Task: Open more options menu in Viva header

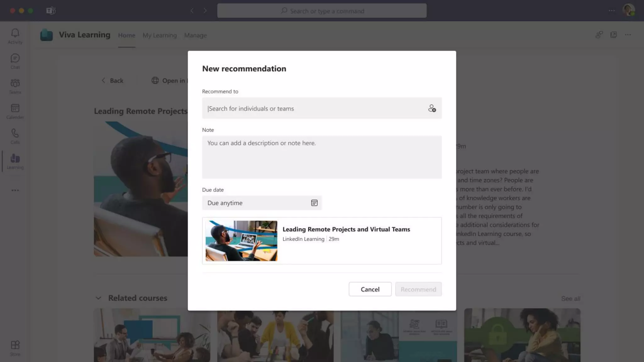Action: click(628, 35)
